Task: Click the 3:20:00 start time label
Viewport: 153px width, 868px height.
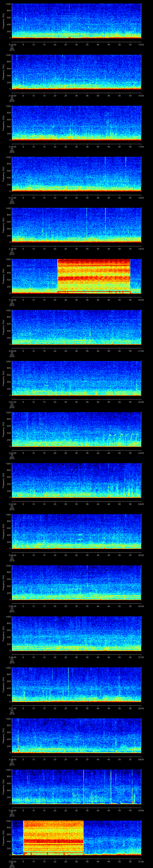Action: coord(12,351)
